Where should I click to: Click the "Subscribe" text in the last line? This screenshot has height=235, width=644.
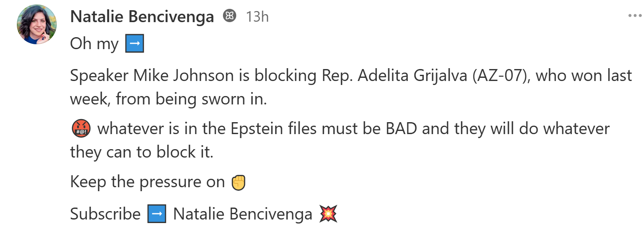click(x=105, y=214)
